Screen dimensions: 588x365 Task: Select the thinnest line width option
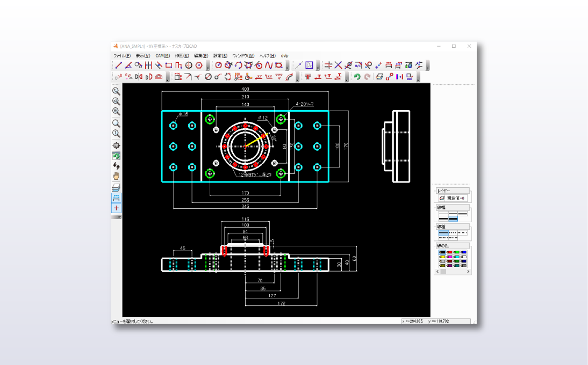tap(443, 214)
